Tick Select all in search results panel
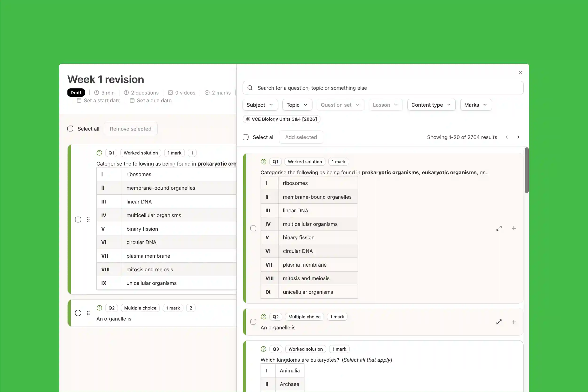 [x=246, y=137]
